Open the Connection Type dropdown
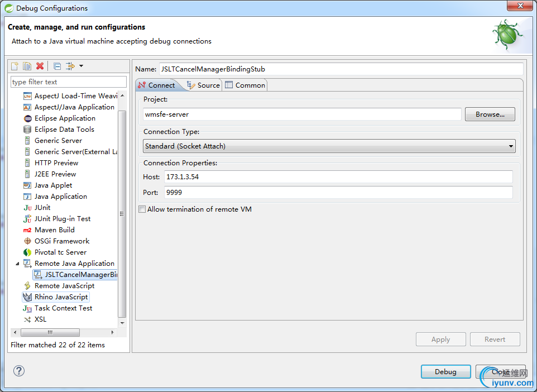This screenshot has width=537, height=392. coord(329,146)
